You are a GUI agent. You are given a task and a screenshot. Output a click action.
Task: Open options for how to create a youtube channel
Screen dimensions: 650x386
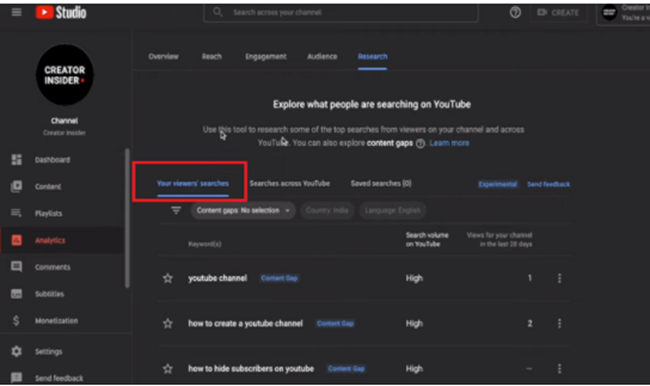tap(559, 323)
